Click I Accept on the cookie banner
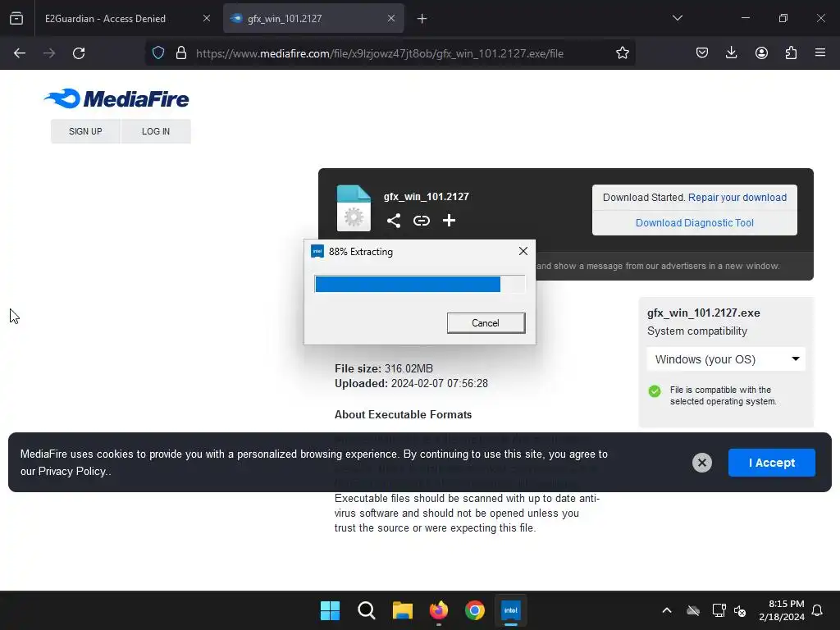The width and height of the screenshot is (840, 630). click(x=771, y=463)
